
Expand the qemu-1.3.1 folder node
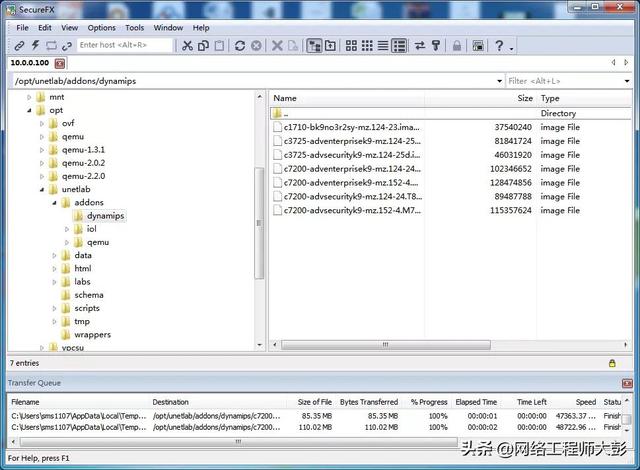(x=42, y=150)
